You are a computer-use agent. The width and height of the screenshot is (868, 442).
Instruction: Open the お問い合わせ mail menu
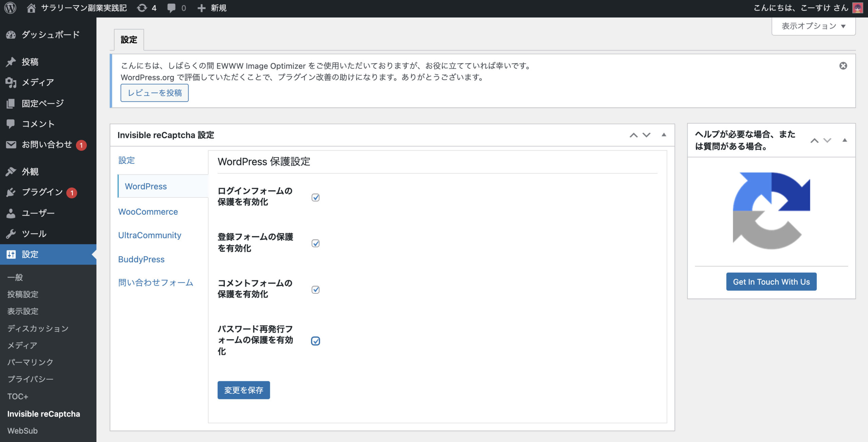tap(47, 145)
